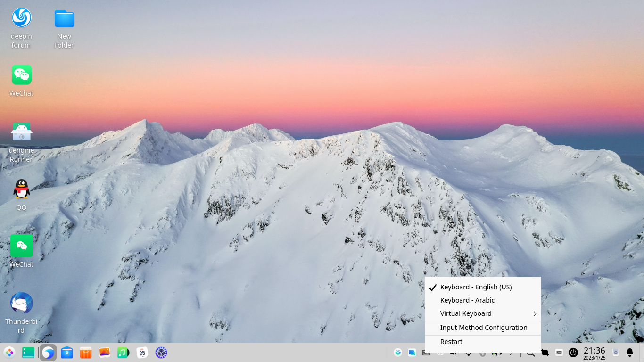The height and width of the screenshot is (362, 644).
Task: Open the launcher from the dock
Action: pyautogui.click(x=9, y=353)
